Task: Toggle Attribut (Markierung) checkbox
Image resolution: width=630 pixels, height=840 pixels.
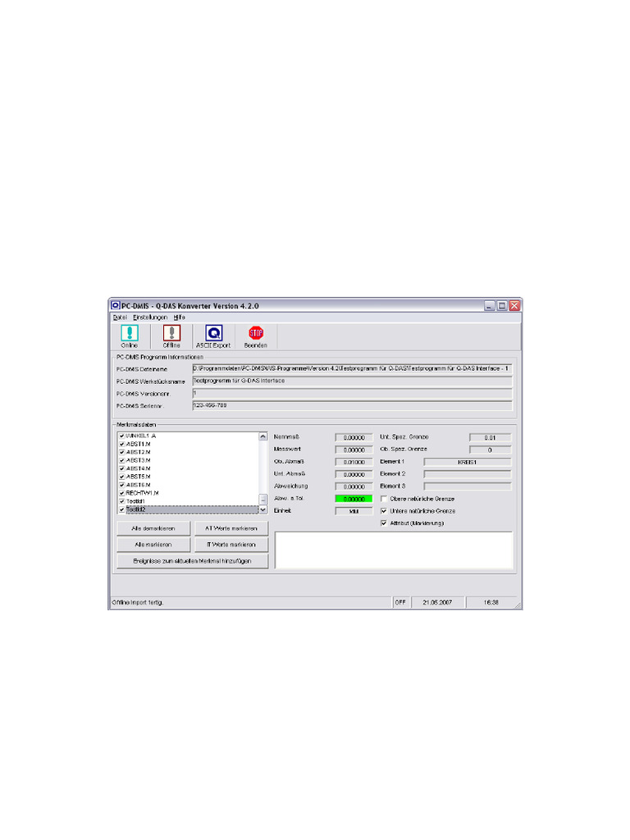Action: pos(384,523)
